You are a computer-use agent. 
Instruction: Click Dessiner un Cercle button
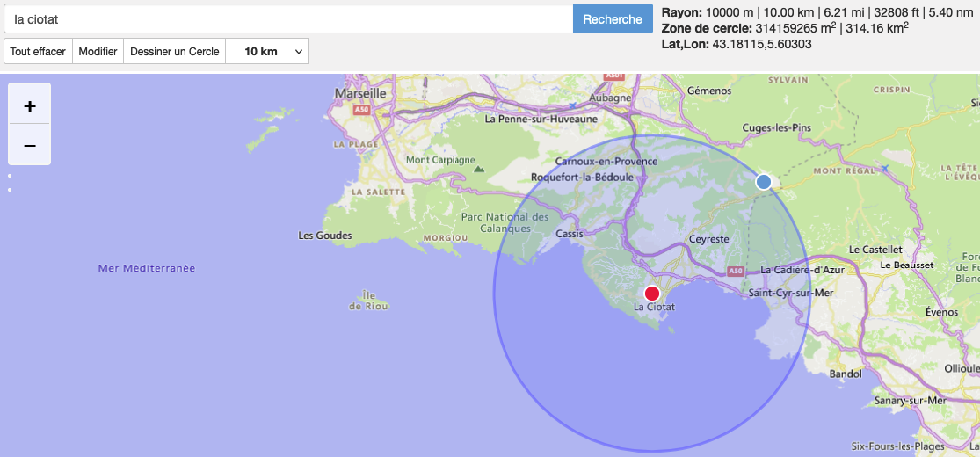click(174, 51)
